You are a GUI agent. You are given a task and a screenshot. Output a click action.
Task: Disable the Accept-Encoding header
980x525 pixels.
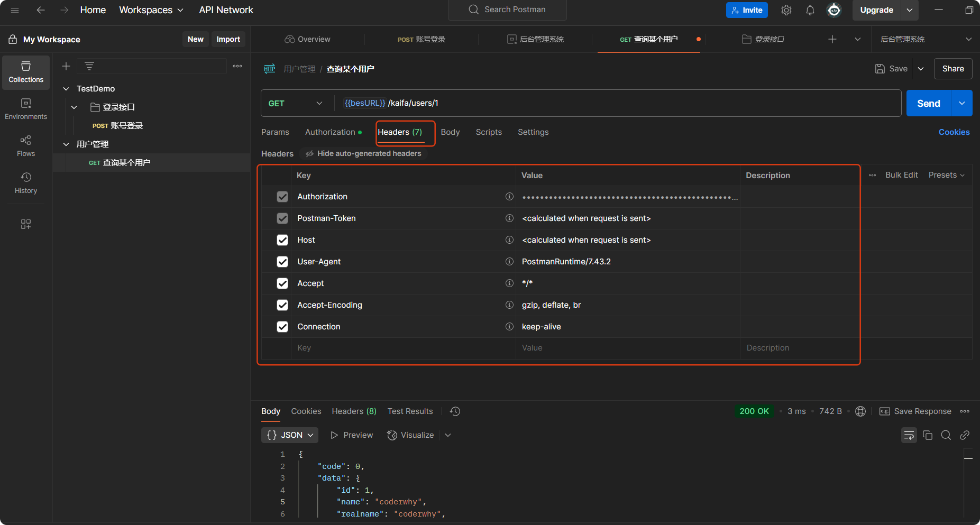click(x=282, y=305)
